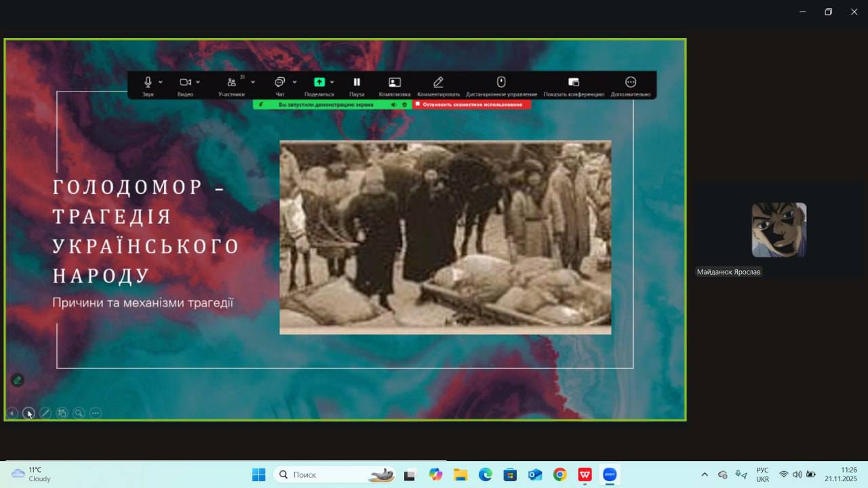
Task: Click Остановить совместное использование red button
Action: click(472, 105)
